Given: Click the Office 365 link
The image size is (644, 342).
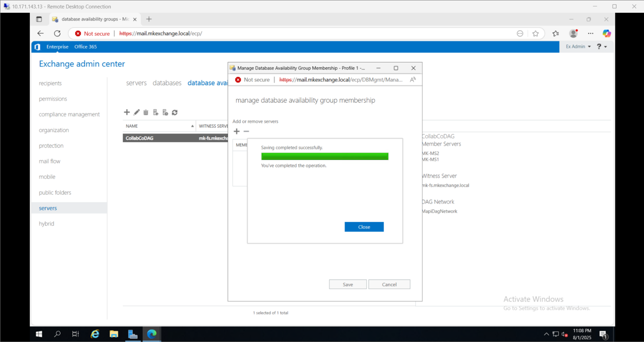Looking at the screenshot, I should [x=86, y=47].
